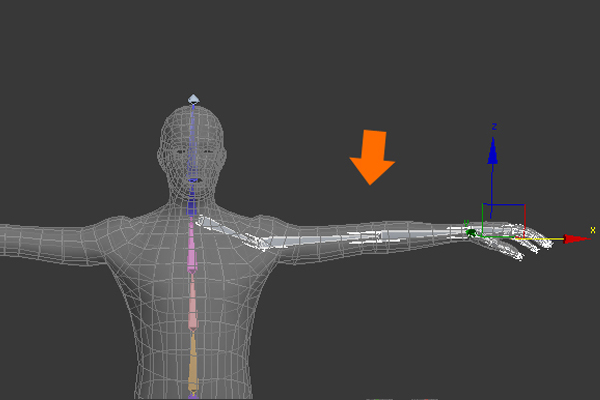Select the magenta upper spine bone
600x400 pixels.
(x=192, y=245)
